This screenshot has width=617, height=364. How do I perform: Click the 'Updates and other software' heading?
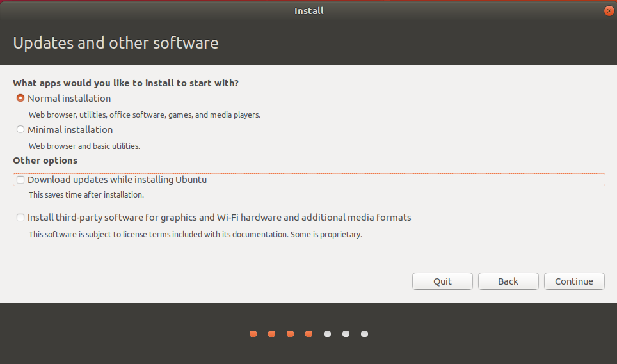(116, 43)
